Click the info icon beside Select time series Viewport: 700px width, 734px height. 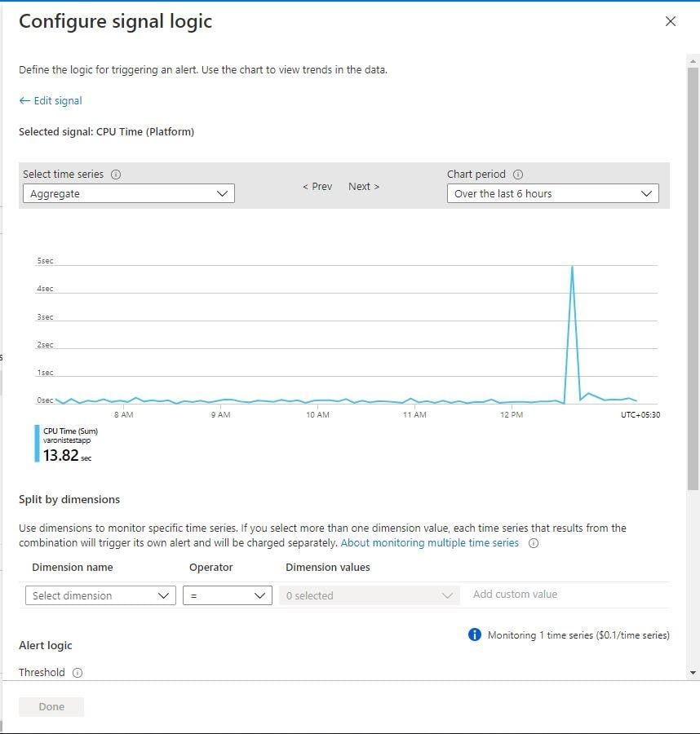tap(116, 175)
